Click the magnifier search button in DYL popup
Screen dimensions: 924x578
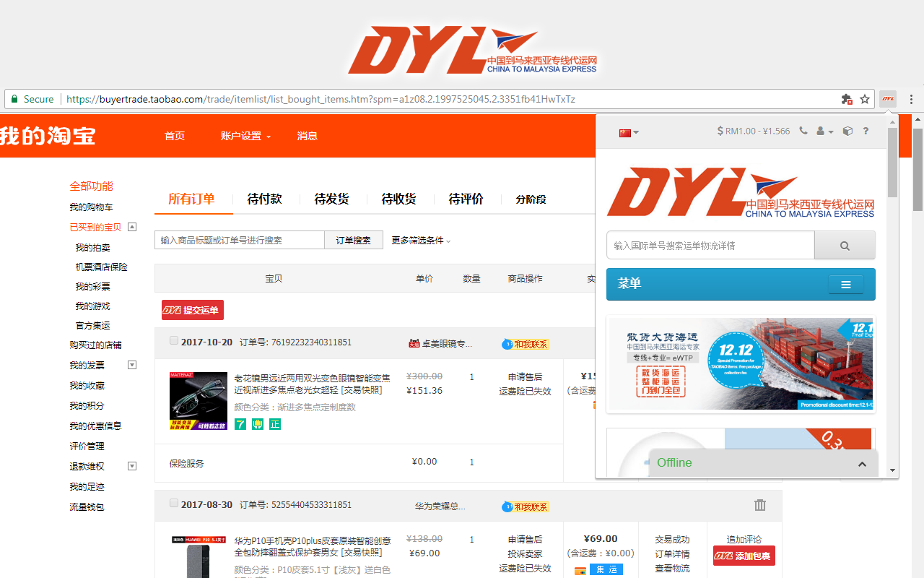pyautogui.click(x=845, y=246)
